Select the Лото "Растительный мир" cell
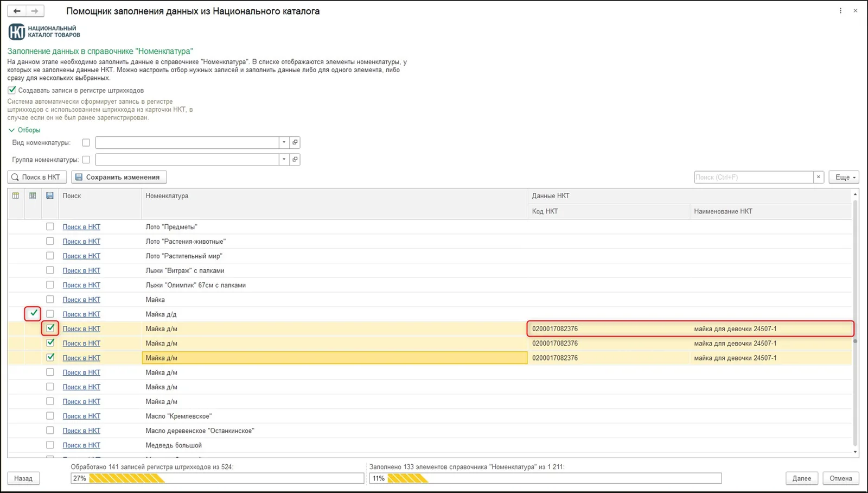868x493 pixels. pos(334,256)
